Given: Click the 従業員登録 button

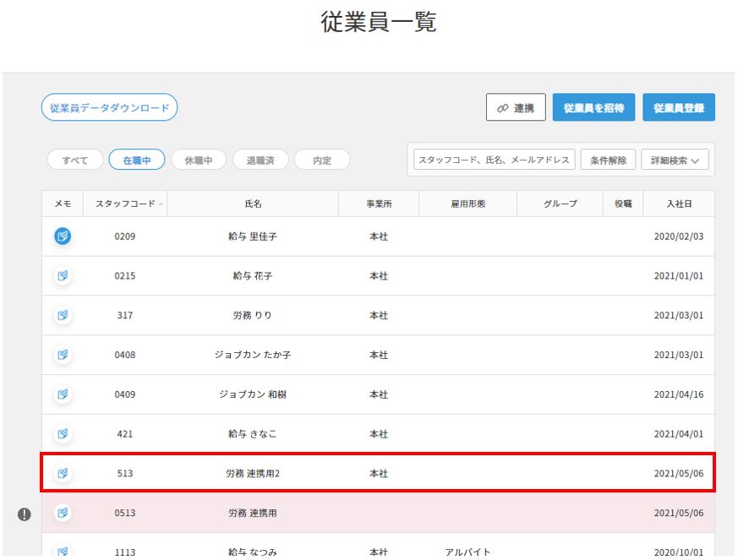Looking at the screenshot, I should coord(678,107).
